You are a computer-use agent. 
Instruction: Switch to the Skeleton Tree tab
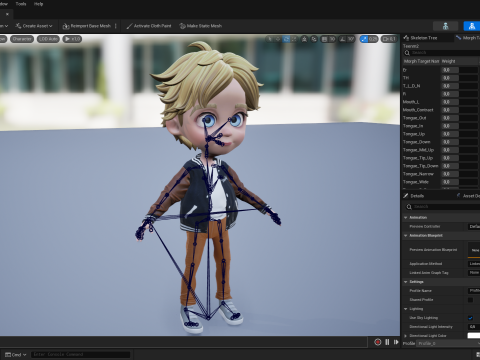(x=421, y=38)
